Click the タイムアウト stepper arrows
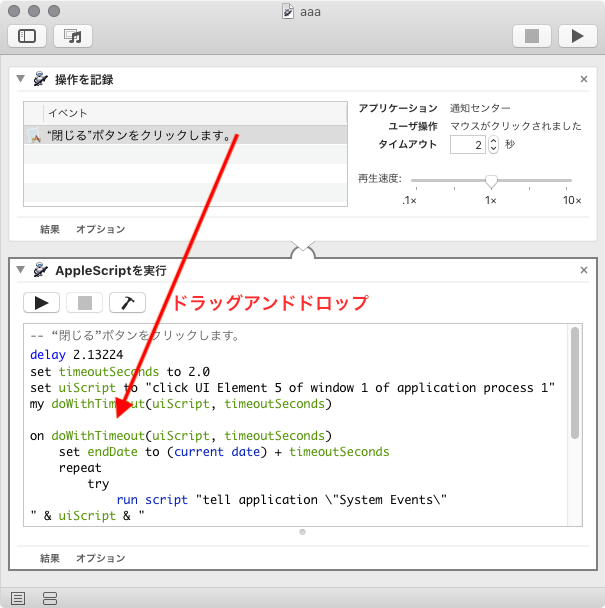This screenshot has width=605, height=608. (493, 145)
